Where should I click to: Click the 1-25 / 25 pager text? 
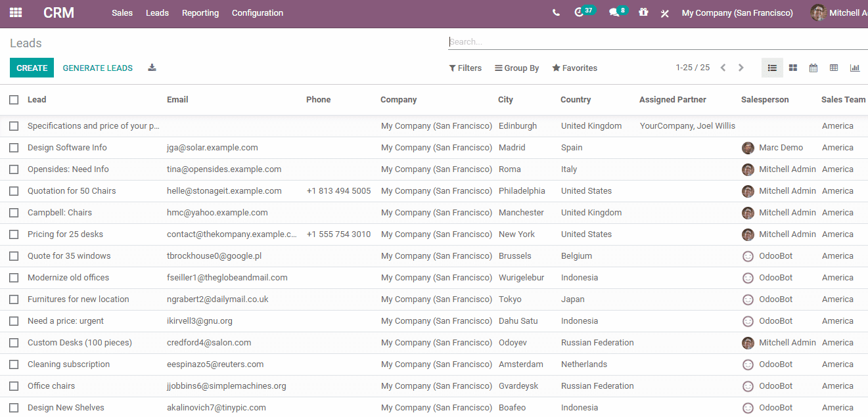[693, 68]
